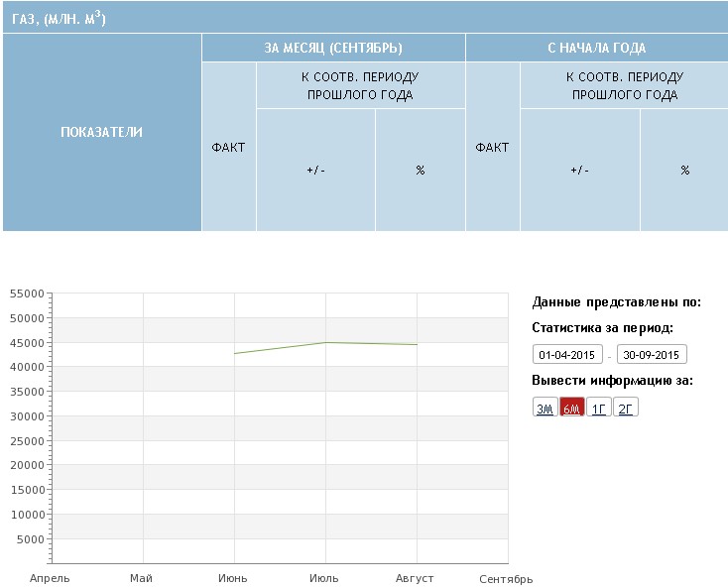Click ФАКТ header under С НАЧАЛА ГОДА
This screenshot has width=728, height=587.
pos(493,148)
